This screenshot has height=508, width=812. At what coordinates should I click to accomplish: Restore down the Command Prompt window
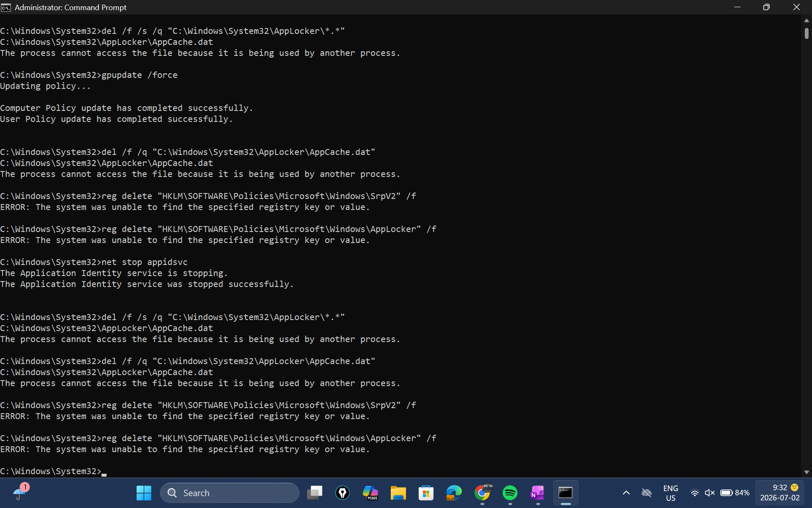[x=766, y=7]
